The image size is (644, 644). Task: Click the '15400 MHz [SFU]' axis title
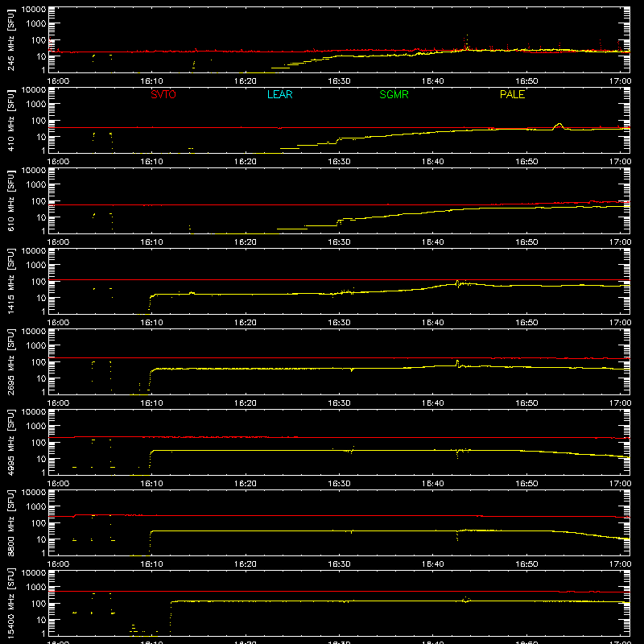tap(10, 603)
